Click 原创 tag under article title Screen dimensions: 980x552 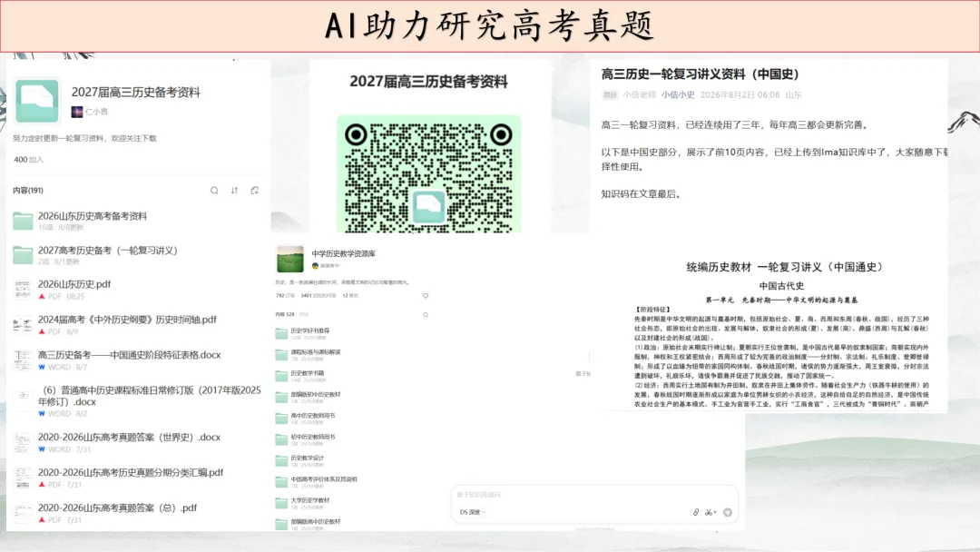(610, 95)
